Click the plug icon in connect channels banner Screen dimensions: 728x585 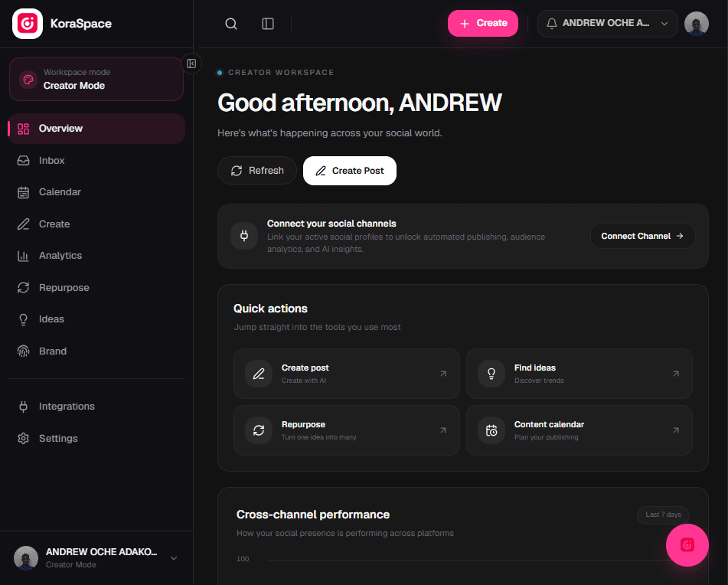(x=244, y=236)
